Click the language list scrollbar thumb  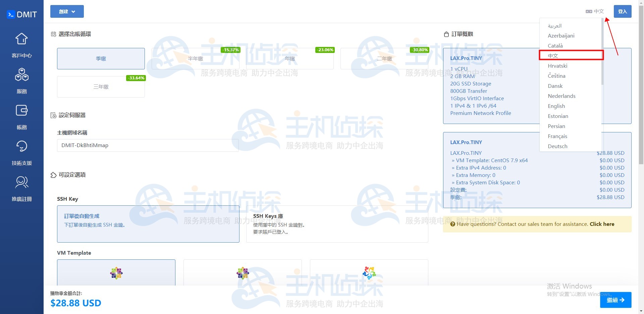click(x=602, y=50)
